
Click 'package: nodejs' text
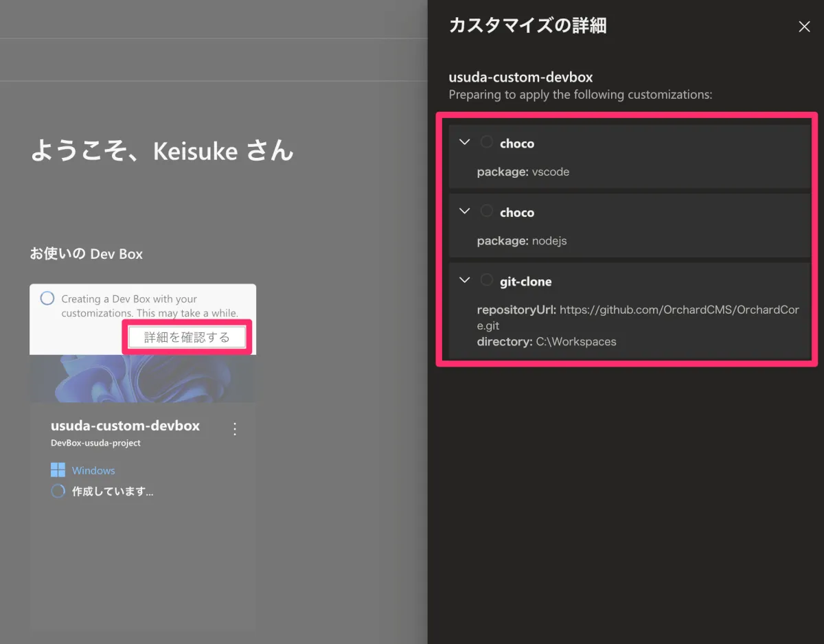pyautogui.click(x=522, y=241)
